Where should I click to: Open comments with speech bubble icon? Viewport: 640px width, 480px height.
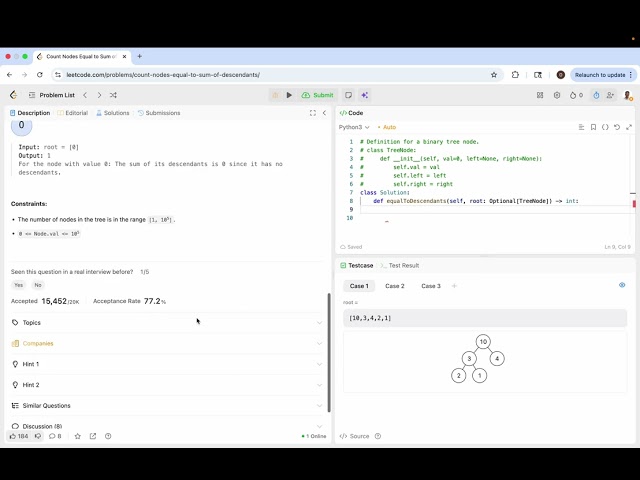click(x=55, y=436)
